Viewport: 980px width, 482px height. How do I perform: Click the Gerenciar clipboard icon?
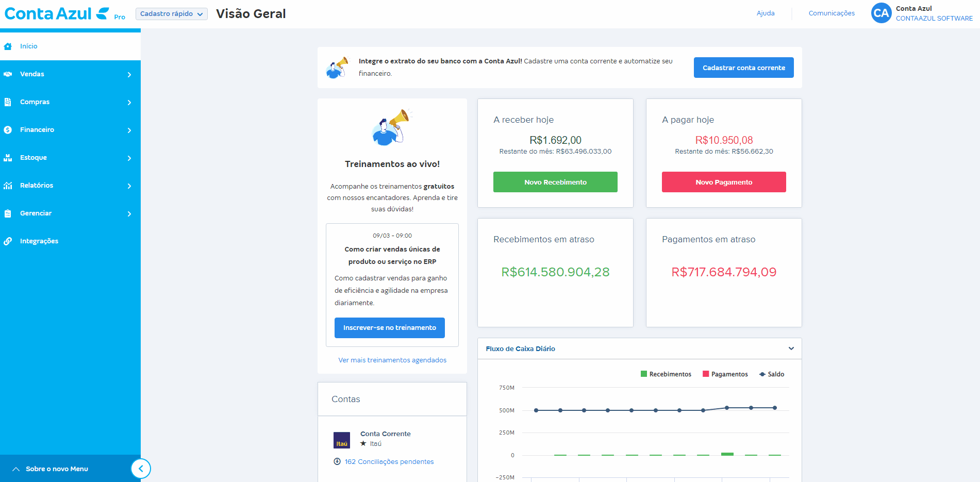point(8,213)
